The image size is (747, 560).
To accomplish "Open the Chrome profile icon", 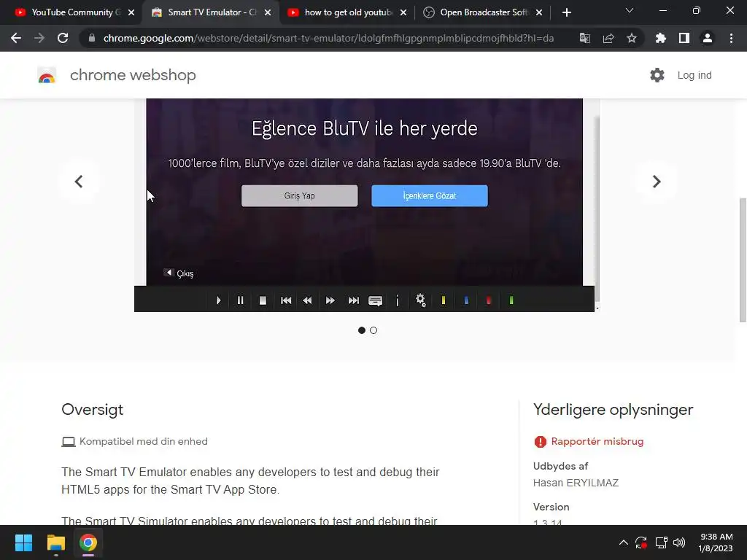I will (x=708, y=38).
